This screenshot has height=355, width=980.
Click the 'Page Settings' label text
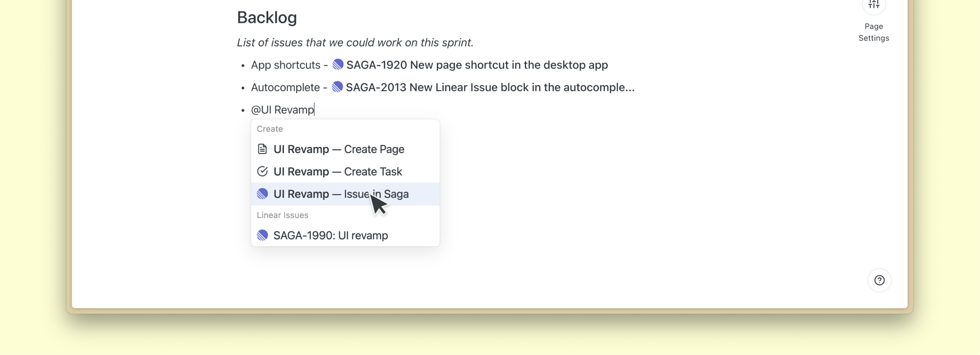pyautogui.click(x=874, y=32)
